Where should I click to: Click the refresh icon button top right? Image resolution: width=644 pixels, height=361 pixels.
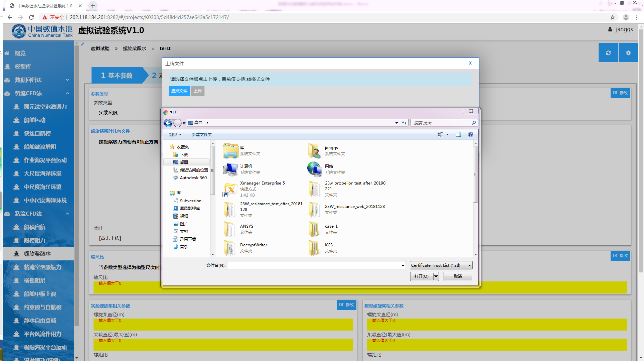608,53
